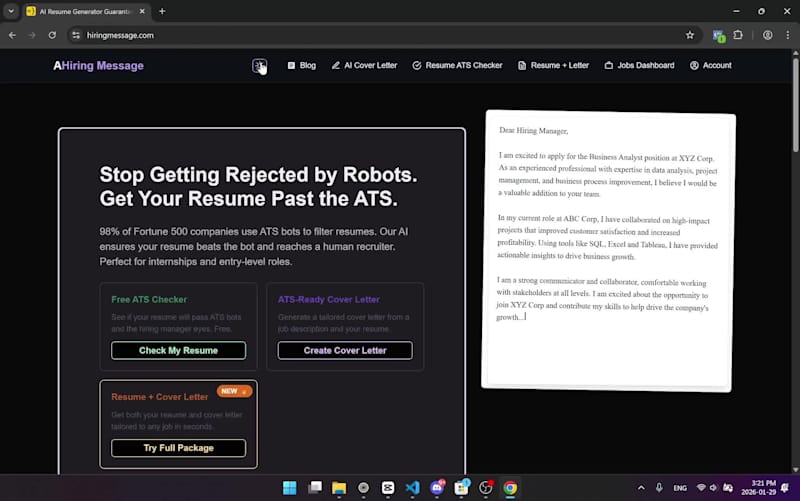Open site information icon in address bar
The width and height of the screenshot is (800, 501).
click(76, 35)
